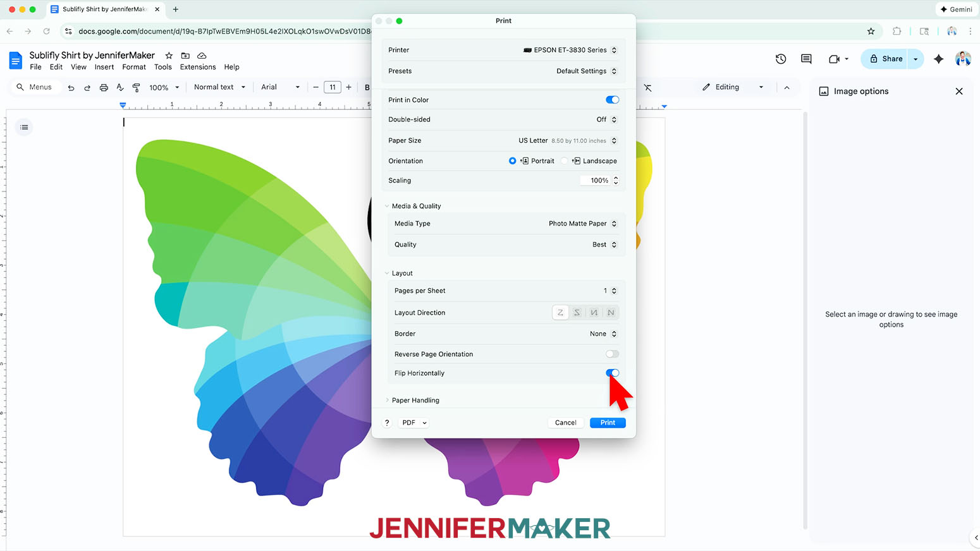Collapse the Layout section
The image size is (980, 551).
point(387,273)
